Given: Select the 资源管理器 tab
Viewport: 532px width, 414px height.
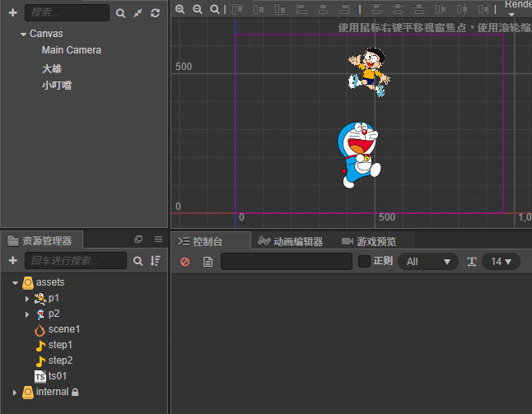Looking at the screenshot, I should pyautogui.click(x=40, y=240).
